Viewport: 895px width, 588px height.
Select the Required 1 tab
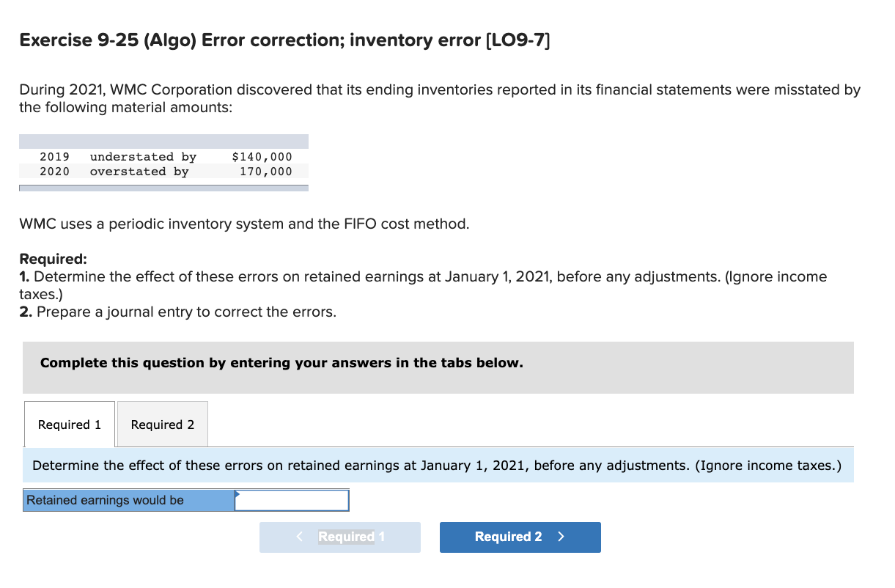(70, 424)
